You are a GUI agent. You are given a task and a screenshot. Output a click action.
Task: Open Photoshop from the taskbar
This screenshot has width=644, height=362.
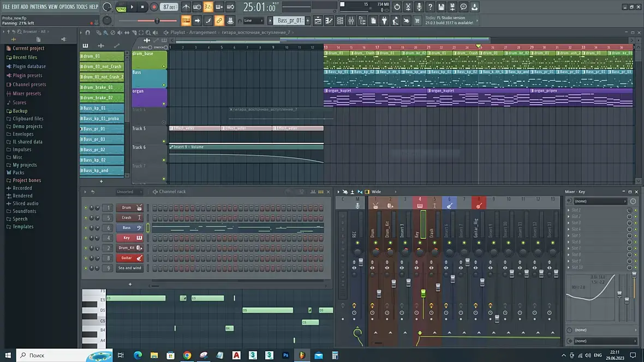(285, 355)
